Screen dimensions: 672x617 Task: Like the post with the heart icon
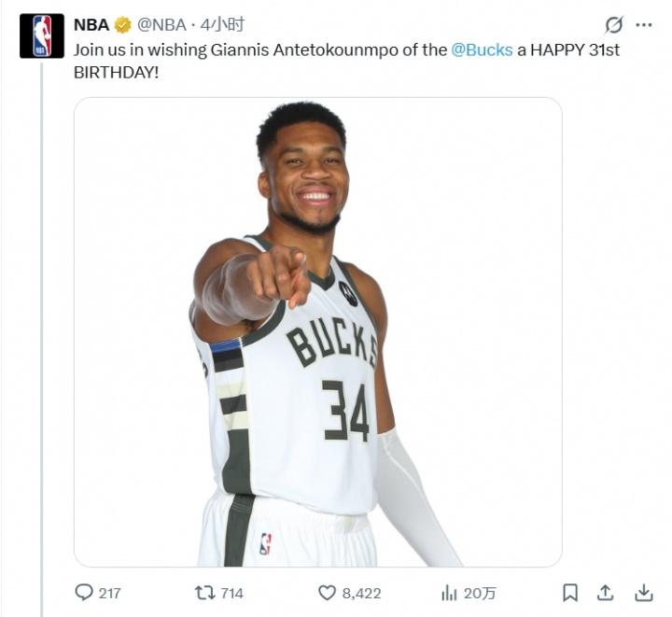click(327, 593)
